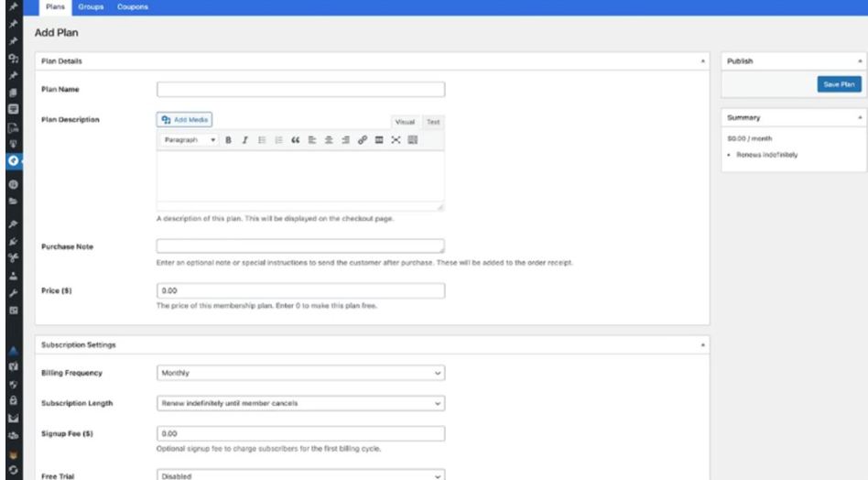The height and width of the screenshot is (480, 868).
Task: Switch editor to Text tab
Action: point(433,122)
